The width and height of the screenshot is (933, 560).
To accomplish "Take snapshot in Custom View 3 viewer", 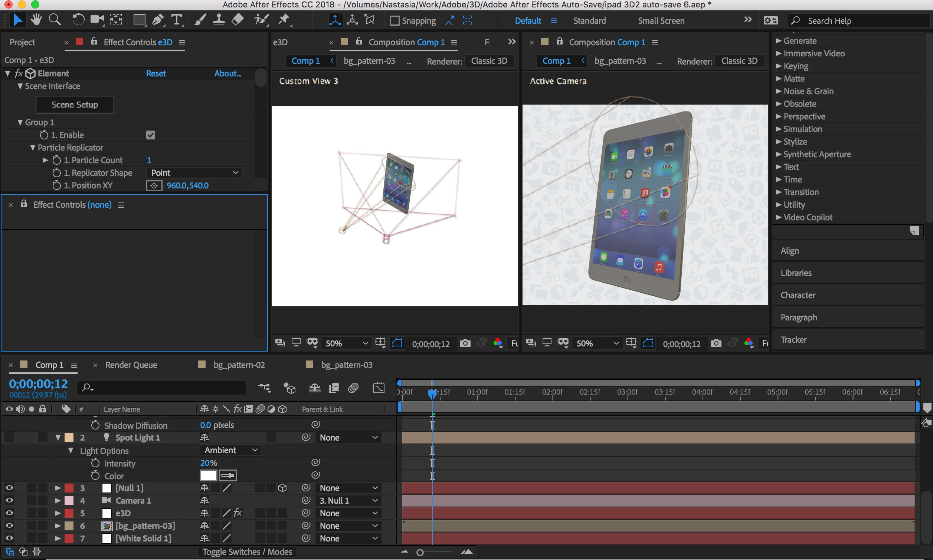I will 465,343.
